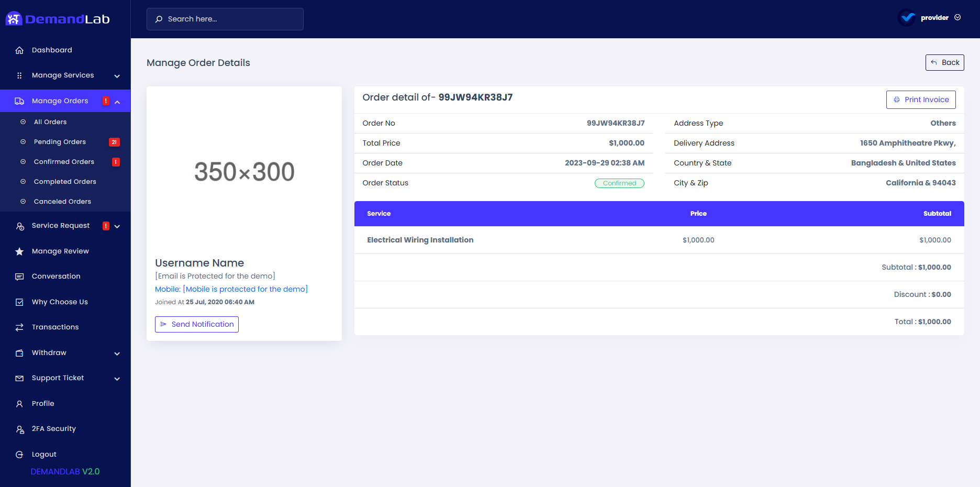Viewport: 980px width, 487px height.
Task: View Canceled Orders in Manage Orders
Action: [62, 201]
